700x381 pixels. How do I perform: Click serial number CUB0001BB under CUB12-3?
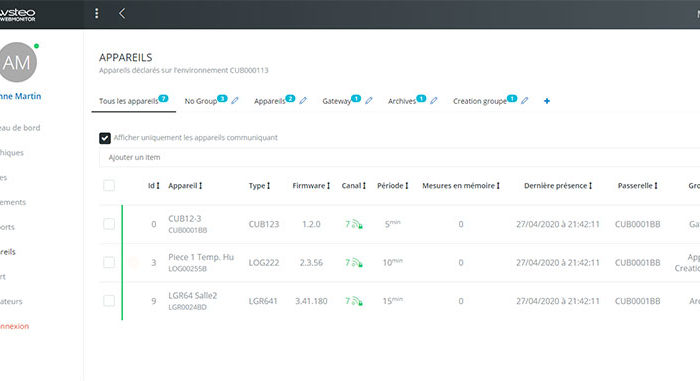pyautogui.click(x=188, y=230)
